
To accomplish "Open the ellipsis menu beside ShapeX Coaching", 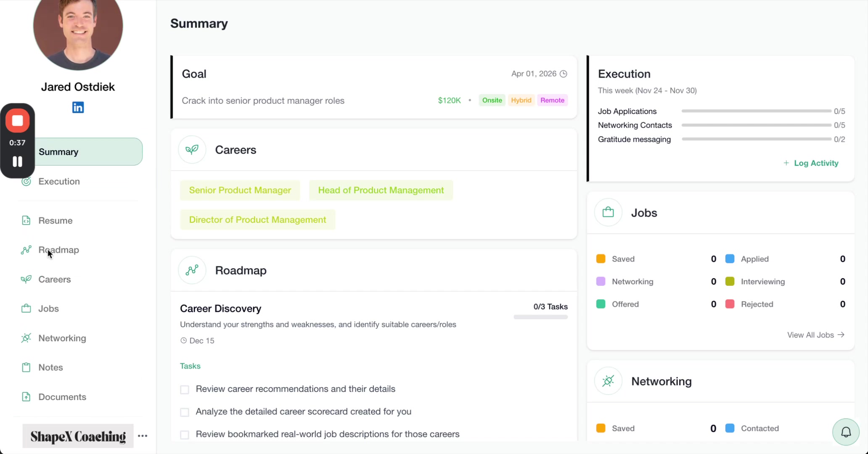I will (x=142, y=436).
